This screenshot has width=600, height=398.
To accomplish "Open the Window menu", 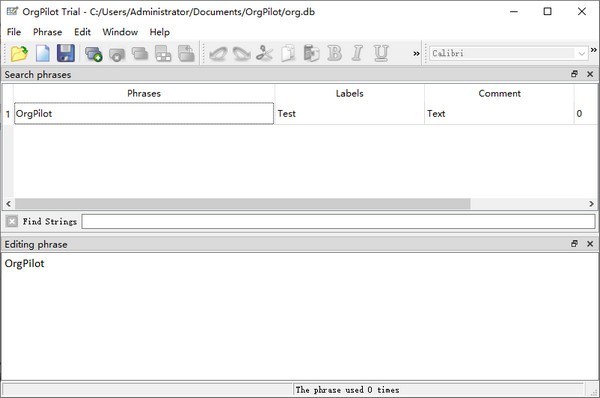I will pyautogui.click(x=120, y=32).
